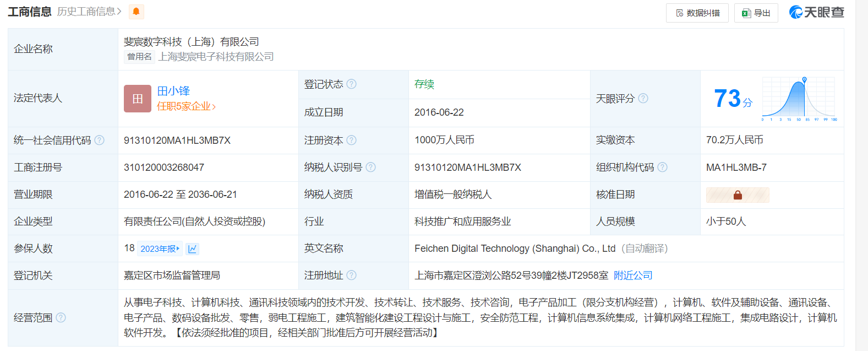Click the 导出 export button
This screenshot has height=351, width=868.
click(x=756, y=13)
